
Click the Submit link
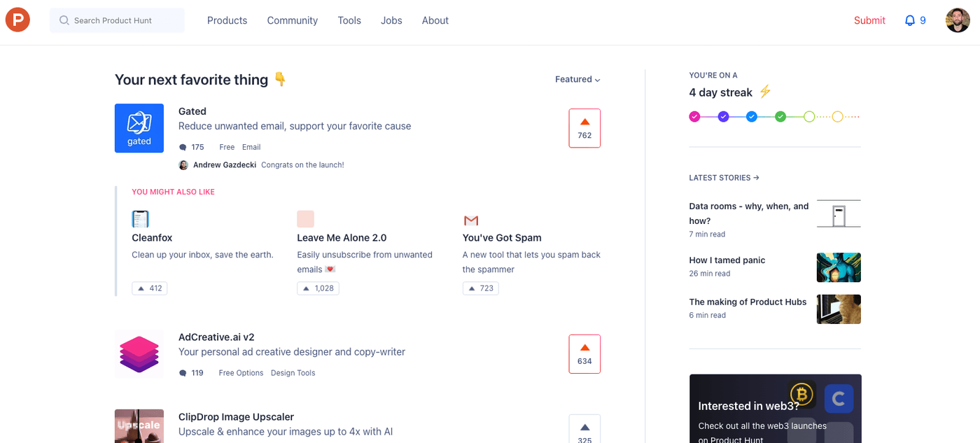(869, 20)
